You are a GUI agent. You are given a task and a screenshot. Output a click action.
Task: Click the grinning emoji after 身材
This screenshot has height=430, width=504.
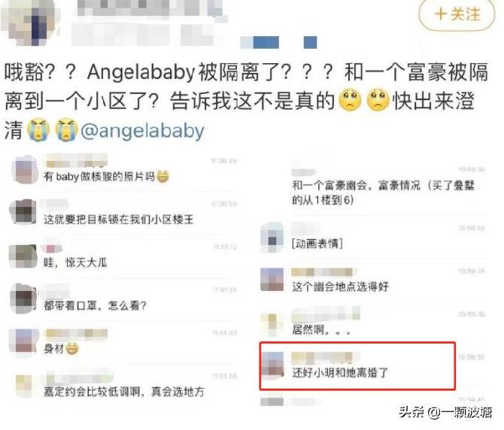coord(71,348)
